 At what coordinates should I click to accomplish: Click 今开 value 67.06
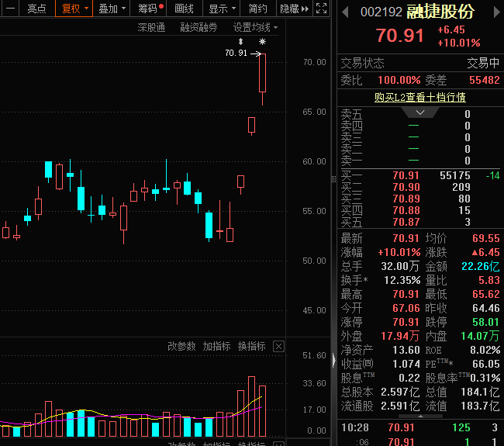pyautogui.click(x=406, y=308)
